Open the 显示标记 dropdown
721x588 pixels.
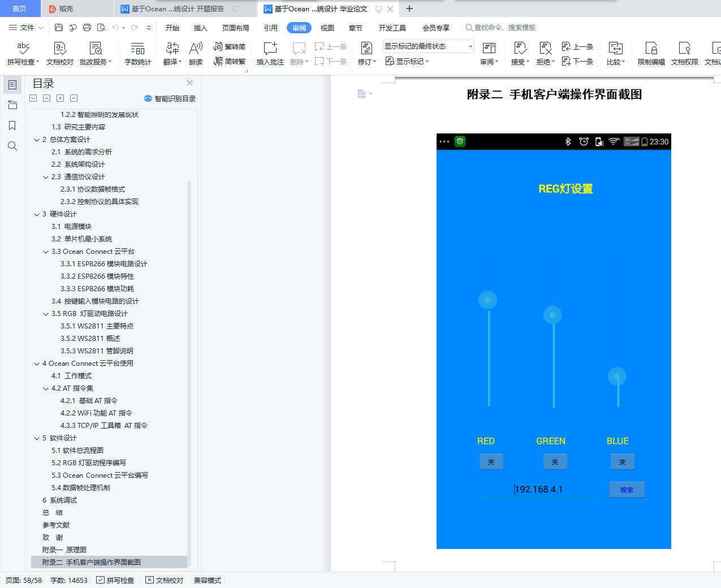[x=407, y=62]
